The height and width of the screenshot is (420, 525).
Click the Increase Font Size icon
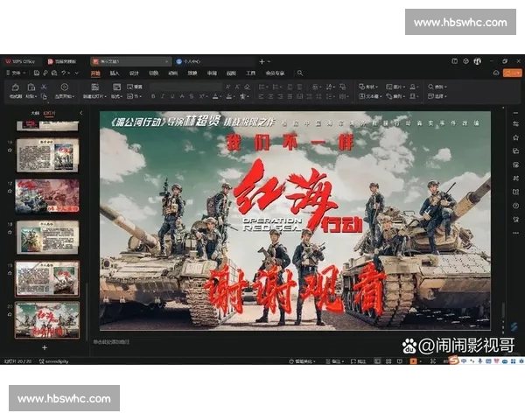228,87
